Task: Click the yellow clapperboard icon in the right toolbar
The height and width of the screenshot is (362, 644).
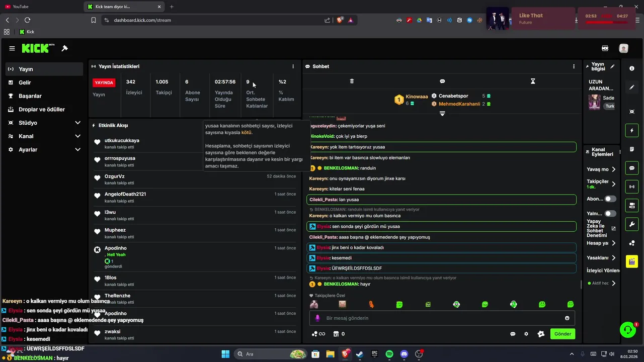Action: coord(632,261)
